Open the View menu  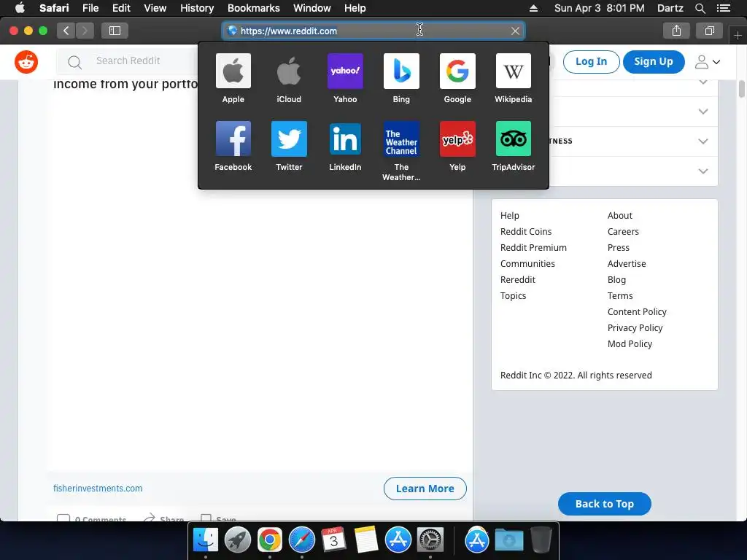click(155, 8)
